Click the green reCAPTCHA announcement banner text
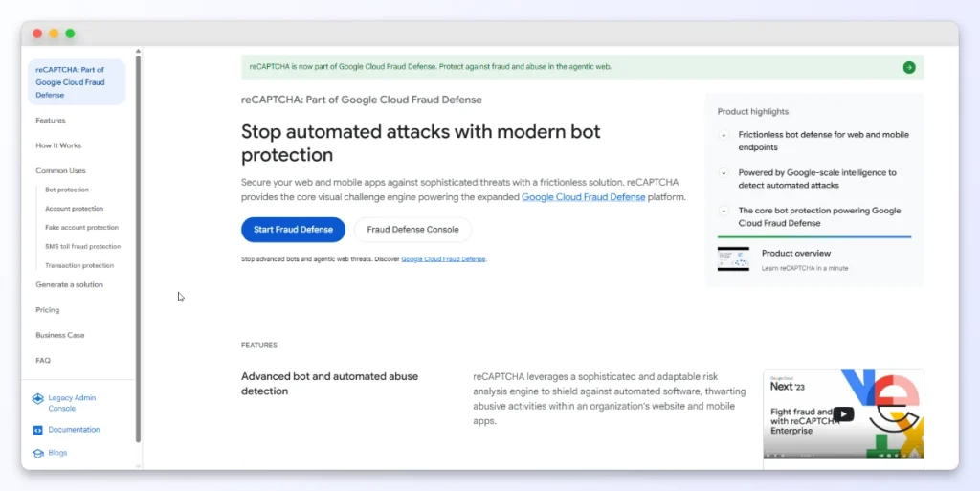Image resolution: width=980 pixels, height=491 pixels. pyautogui.click(x=430, y=66)
